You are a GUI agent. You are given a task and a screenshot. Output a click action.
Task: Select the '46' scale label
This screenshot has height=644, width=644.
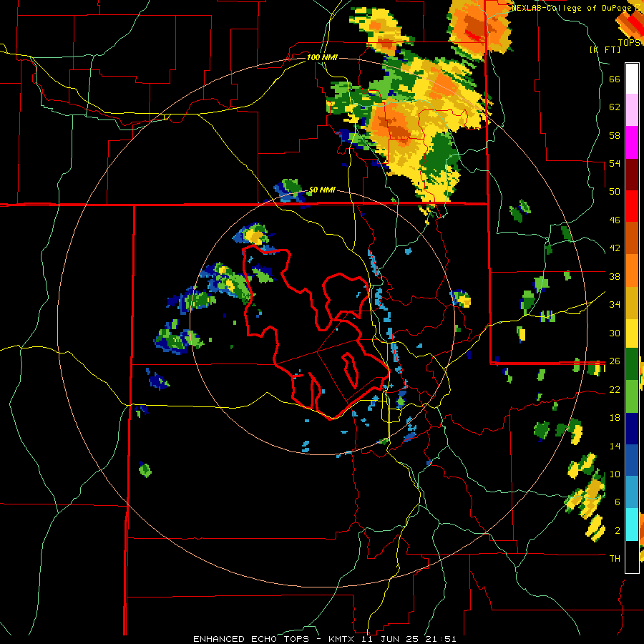615,220
